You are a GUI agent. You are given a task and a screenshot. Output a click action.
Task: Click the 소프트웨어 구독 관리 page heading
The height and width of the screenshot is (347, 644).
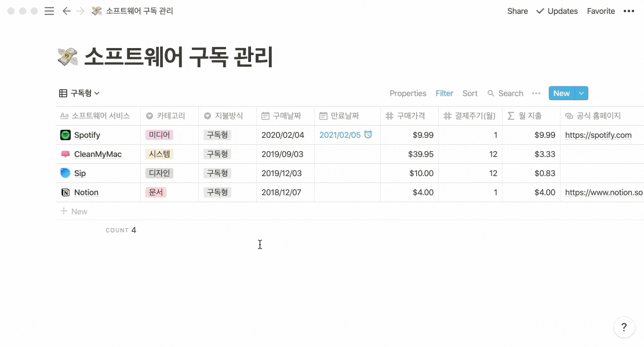coord(179,57)
